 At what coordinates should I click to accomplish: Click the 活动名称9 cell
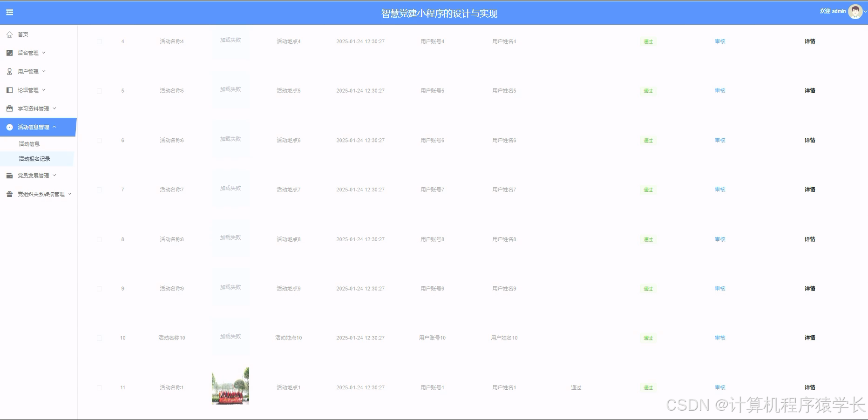(172, 289)
